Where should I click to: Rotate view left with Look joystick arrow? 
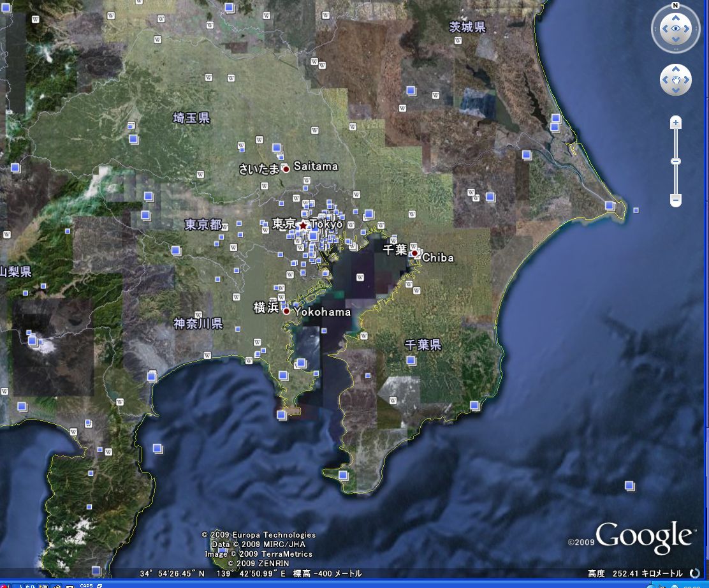[664, 29]
